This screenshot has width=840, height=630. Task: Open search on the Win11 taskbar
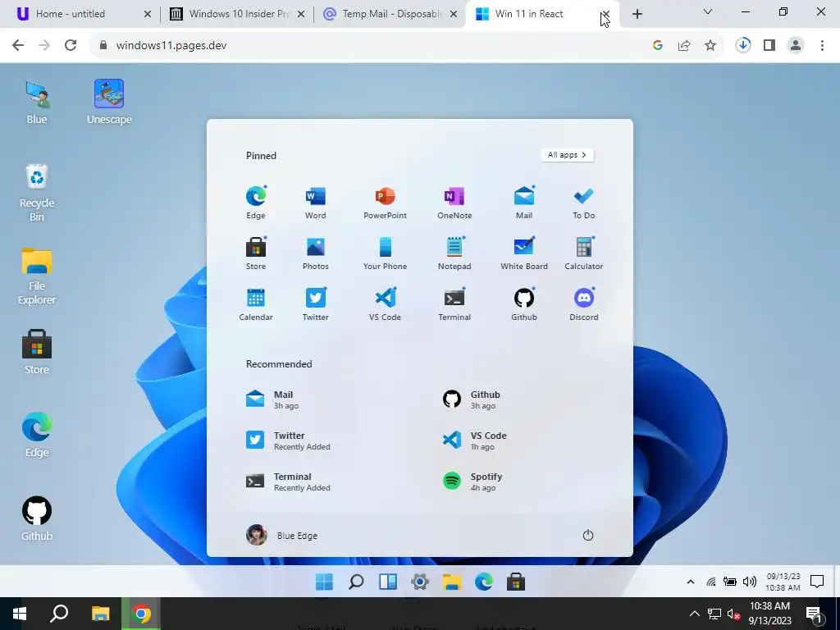pyautogui.click(x=356, y=582)
